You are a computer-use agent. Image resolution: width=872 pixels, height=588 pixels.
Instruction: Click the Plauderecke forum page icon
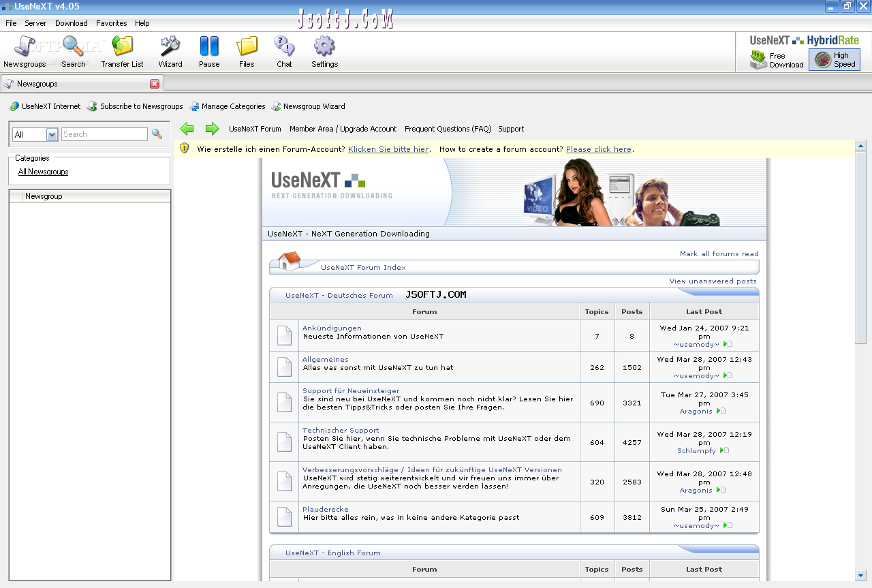click(284, 517)
